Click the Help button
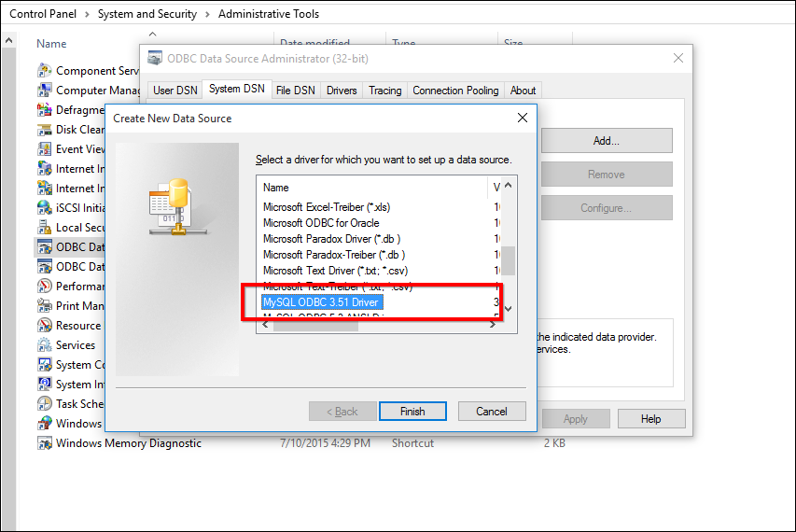The height and width of the screenshot is (532, 796). (651, 419)
